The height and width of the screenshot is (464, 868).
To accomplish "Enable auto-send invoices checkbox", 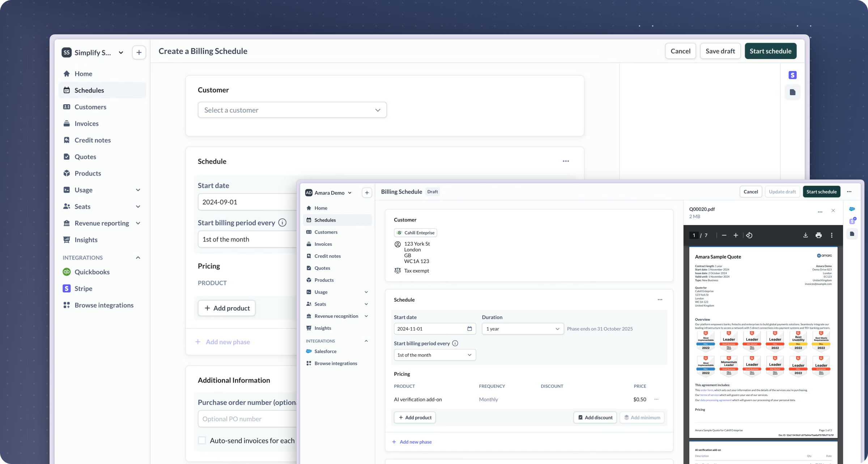I will tap(202, 440).
